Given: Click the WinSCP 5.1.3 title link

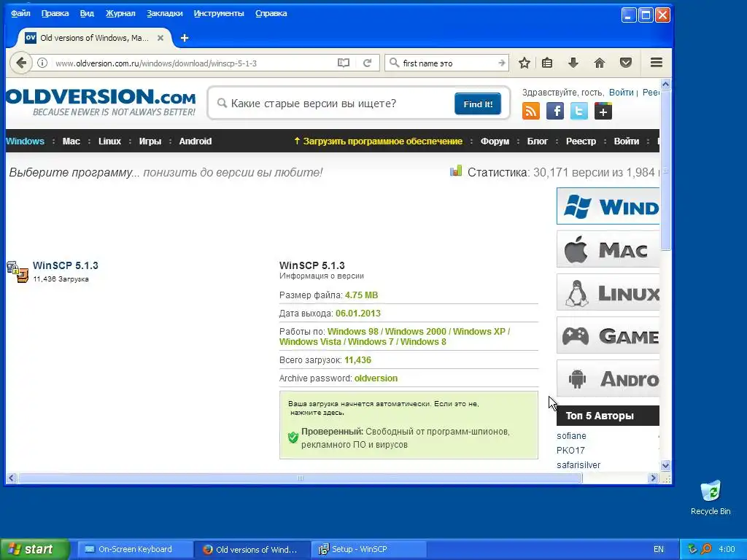Looking at the screenshot, I should [x=65, y=265].
